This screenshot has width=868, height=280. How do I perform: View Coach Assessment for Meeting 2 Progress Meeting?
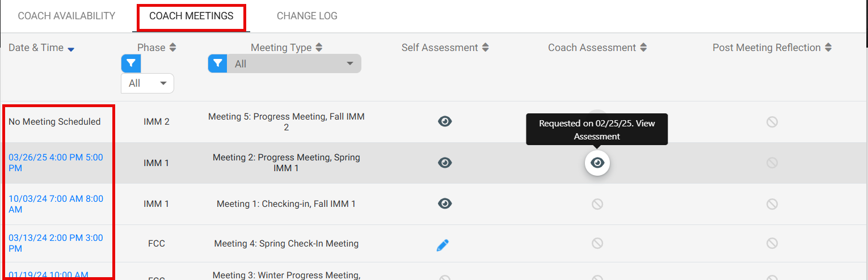tap(597, 163)
